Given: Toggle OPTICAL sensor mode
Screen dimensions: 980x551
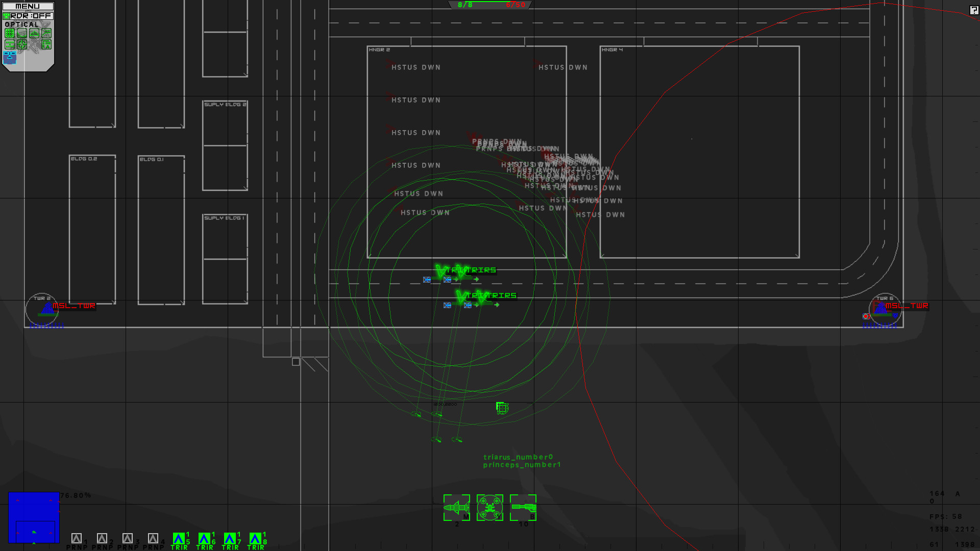Looking at the screenshot, I should coord(22,24).
